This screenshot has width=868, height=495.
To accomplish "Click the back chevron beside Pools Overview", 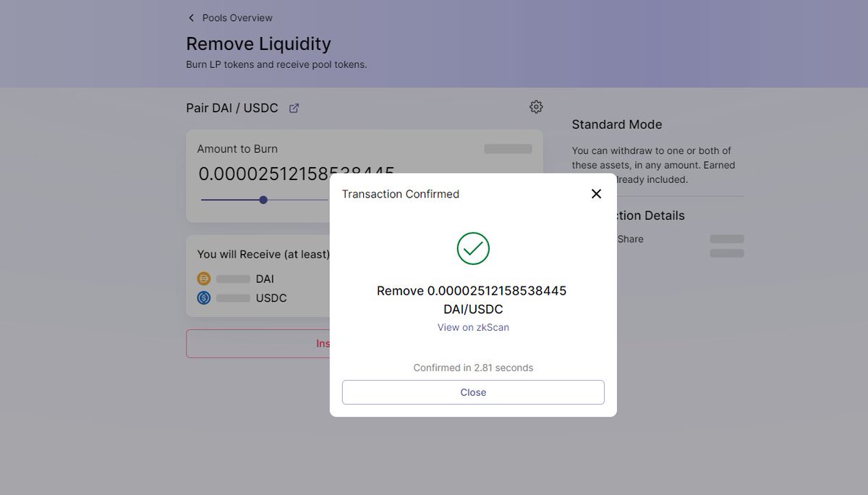I will point(191,17).
